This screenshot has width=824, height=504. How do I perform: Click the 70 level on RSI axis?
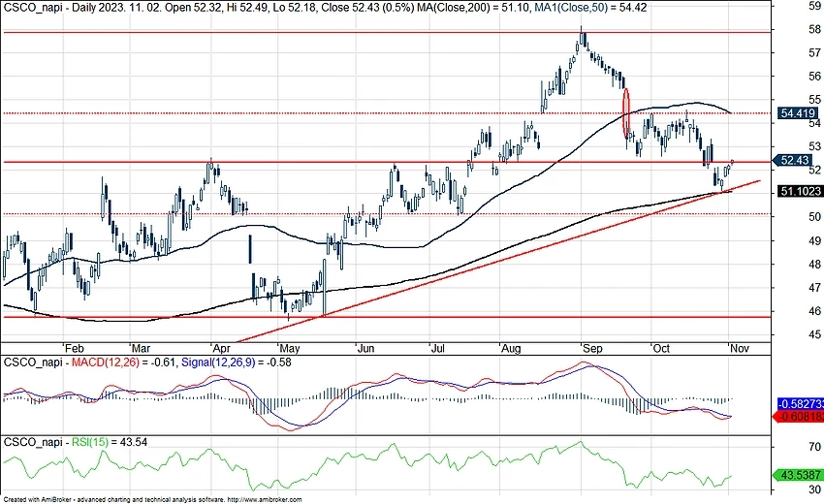[x=815, y=447]
